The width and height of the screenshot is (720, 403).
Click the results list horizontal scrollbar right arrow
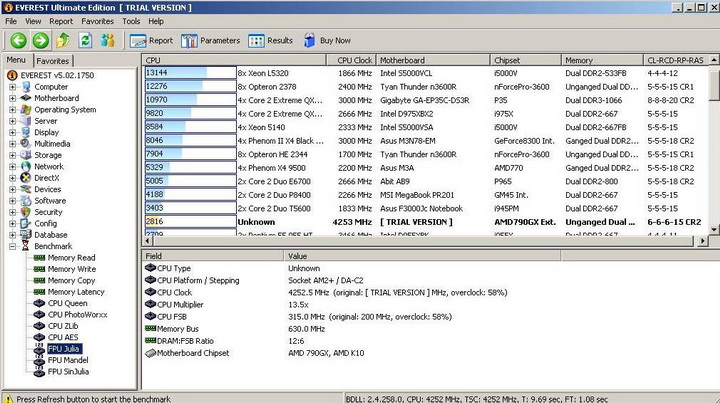click(703, 241)
